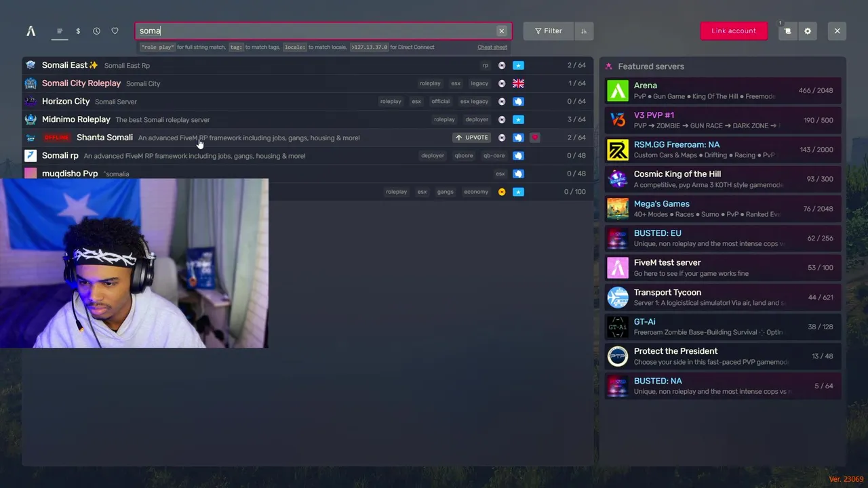Open Cosmic King of the Hill server
The image size is (868, 488).
[x=723, y=179]
